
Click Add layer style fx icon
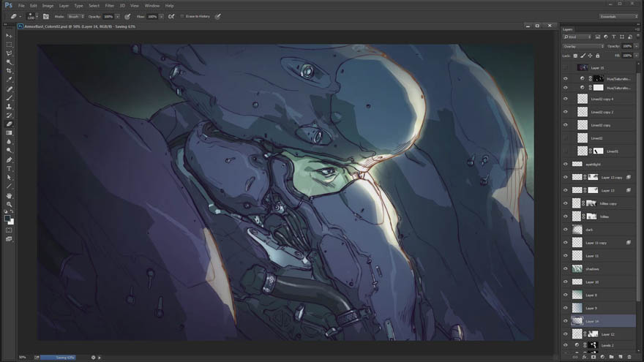pyautogui.click(x=584, y=357)
